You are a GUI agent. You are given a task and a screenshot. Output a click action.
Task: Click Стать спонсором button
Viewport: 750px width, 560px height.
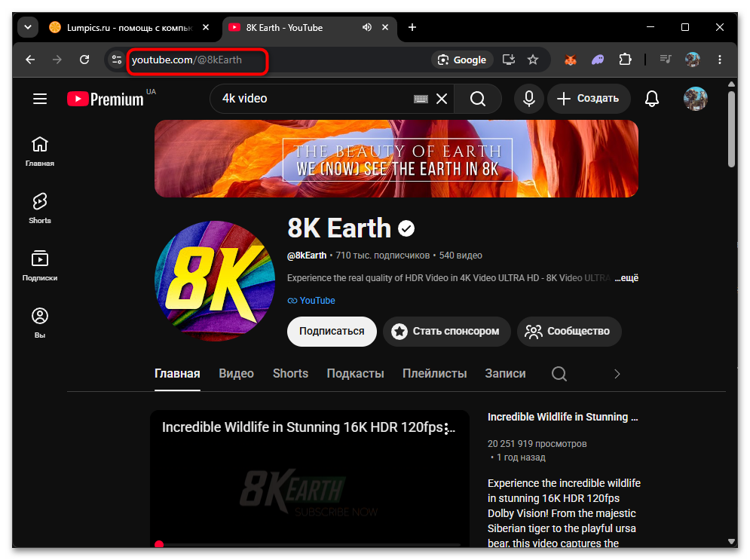447,332
